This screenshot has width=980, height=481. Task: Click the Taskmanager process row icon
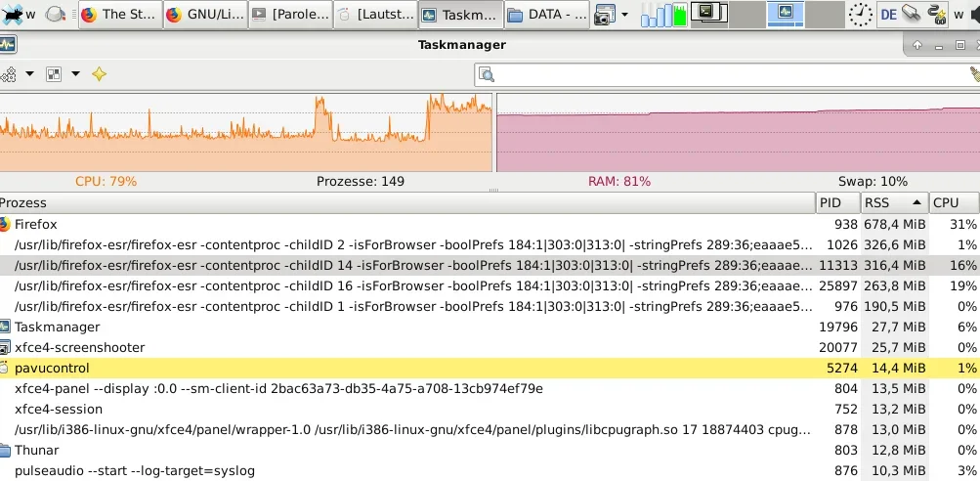tap(5, 327)
